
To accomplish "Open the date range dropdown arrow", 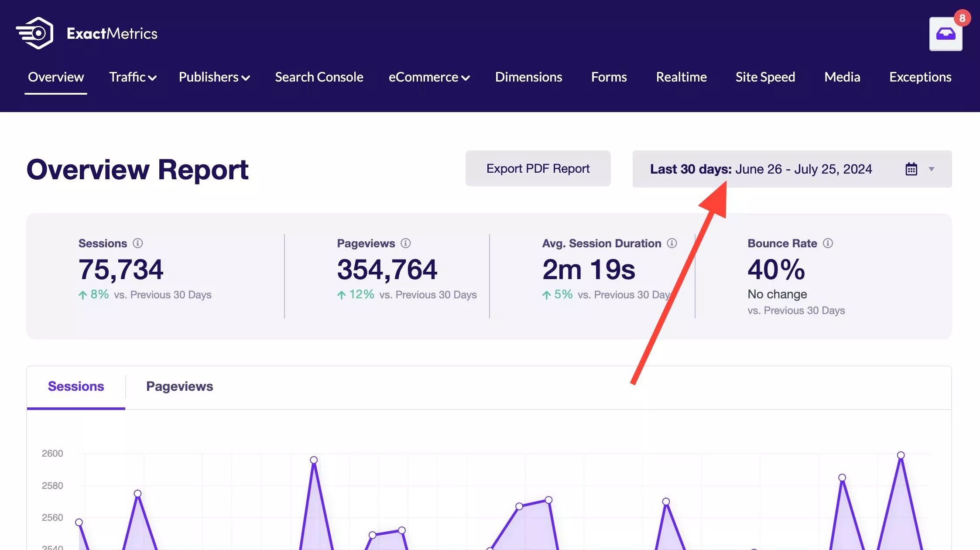I will click(x=931, y=169).
